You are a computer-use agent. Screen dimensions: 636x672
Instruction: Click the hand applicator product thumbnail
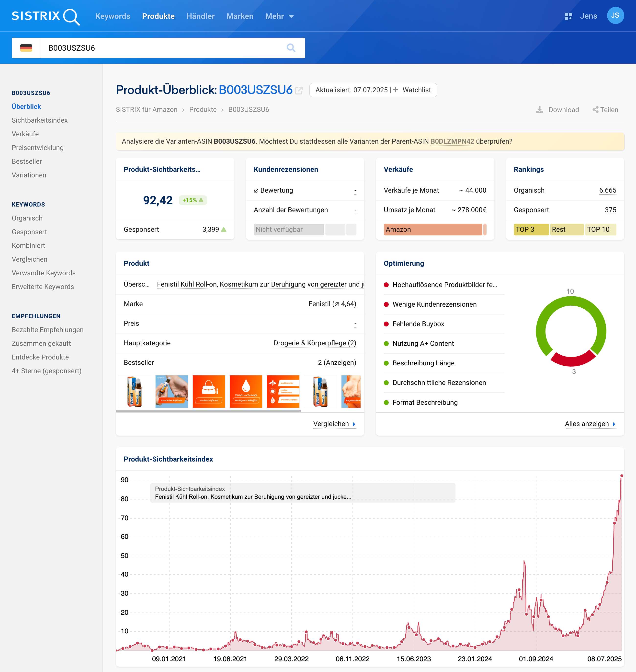(x=171, y=391)
